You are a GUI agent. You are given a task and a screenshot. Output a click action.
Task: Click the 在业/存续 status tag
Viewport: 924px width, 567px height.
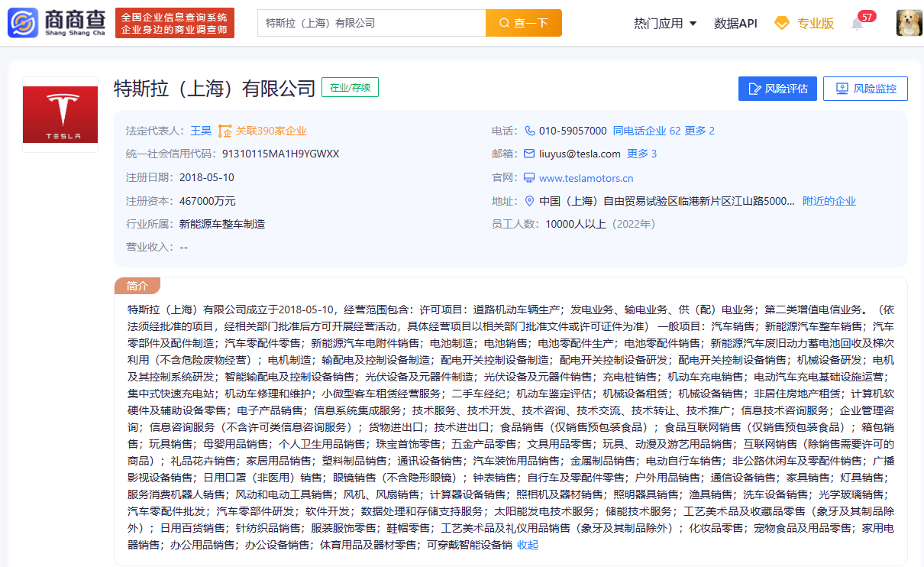coord(350,87)
